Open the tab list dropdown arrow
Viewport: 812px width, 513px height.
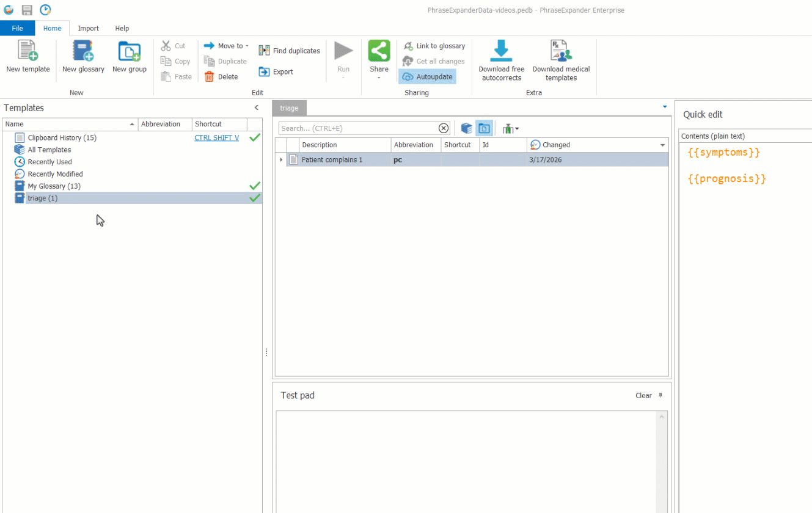pyautogui.click(x=665, y=107)
